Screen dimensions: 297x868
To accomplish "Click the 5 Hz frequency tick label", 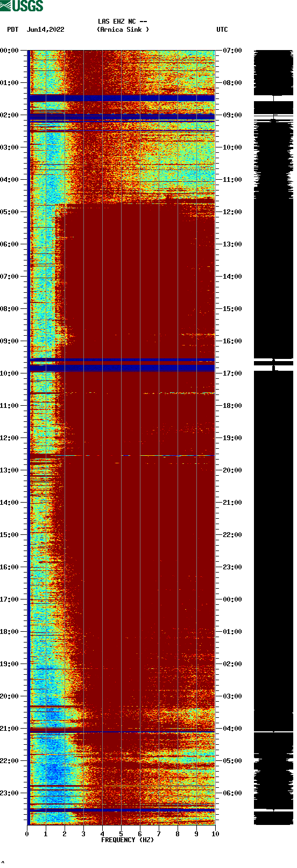I will click(121, 834).
